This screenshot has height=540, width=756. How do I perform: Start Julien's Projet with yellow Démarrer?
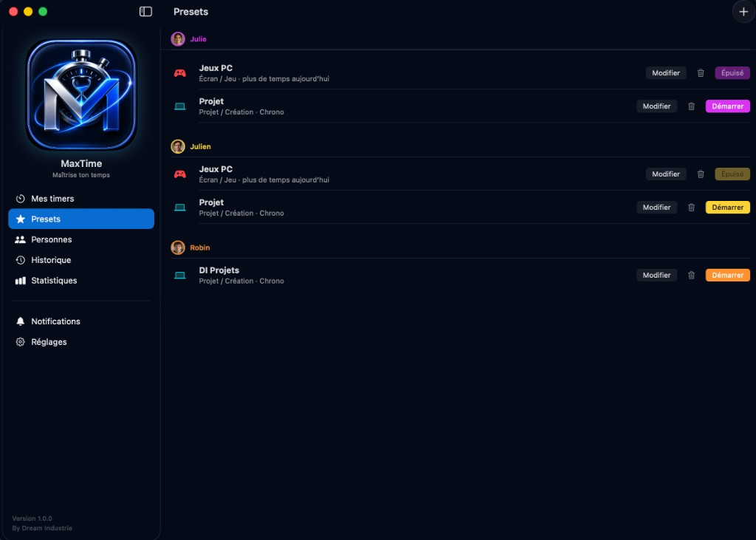[x=727, y=208]
